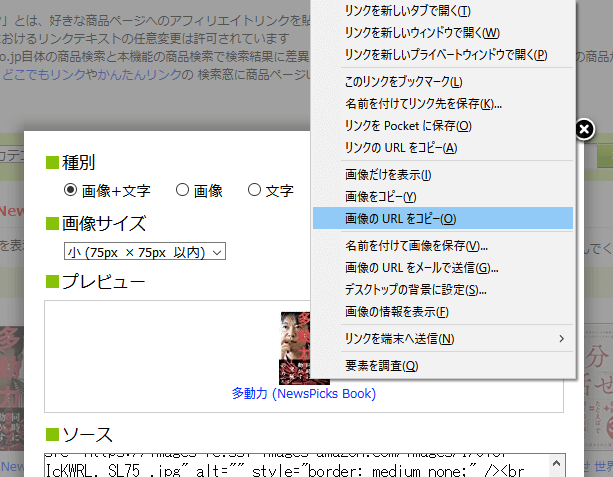Click inside the ソース code text area

pos(300,465)
